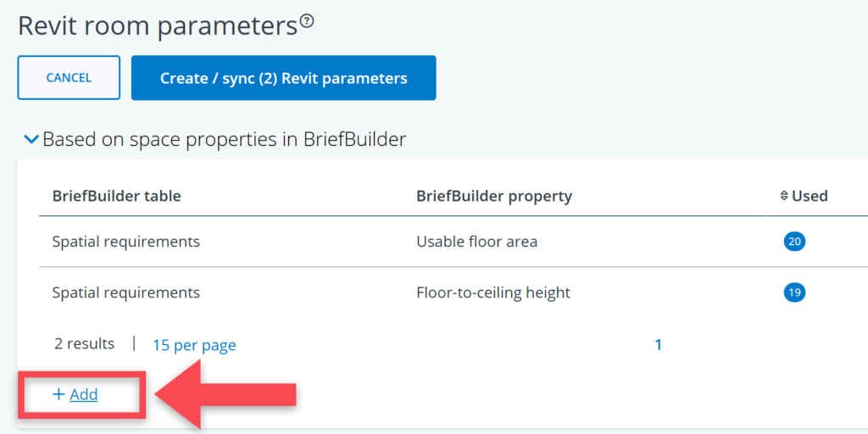Viewport: 868px width, 434px height.
Task: Select the Usable floor area property
Action: coord(476,242)
